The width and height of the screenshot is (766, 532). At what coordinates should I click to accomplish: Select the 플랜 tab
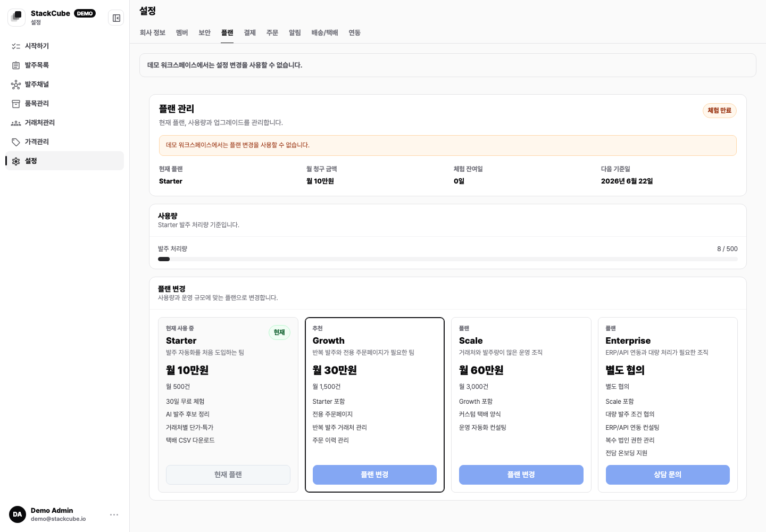coord(227,33)
